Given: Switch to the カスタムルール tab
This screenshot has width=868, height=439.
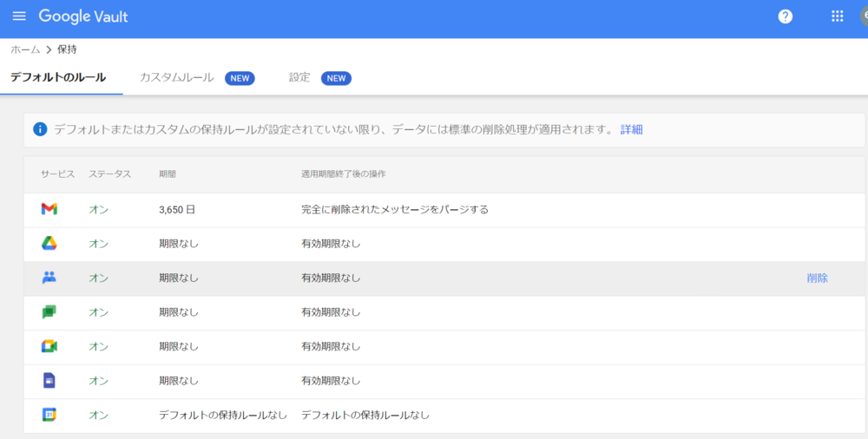Looking at the screenshot, I should point(176,77).
